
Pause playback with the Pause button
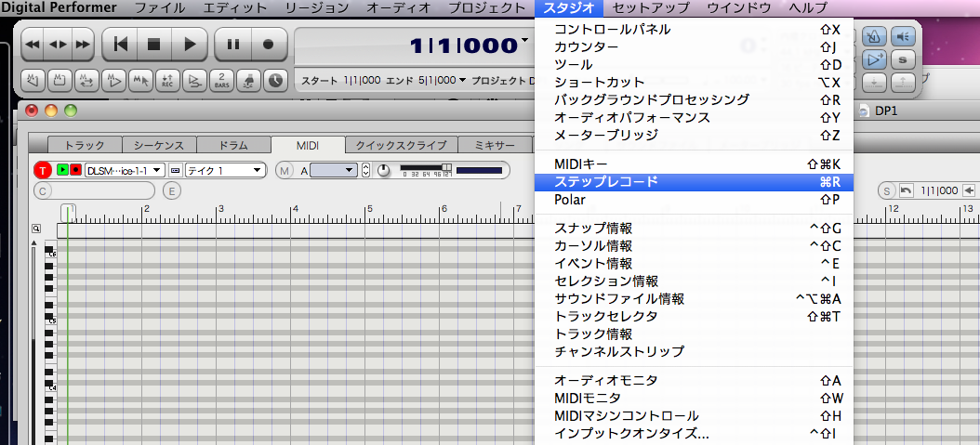click(233, 45)
